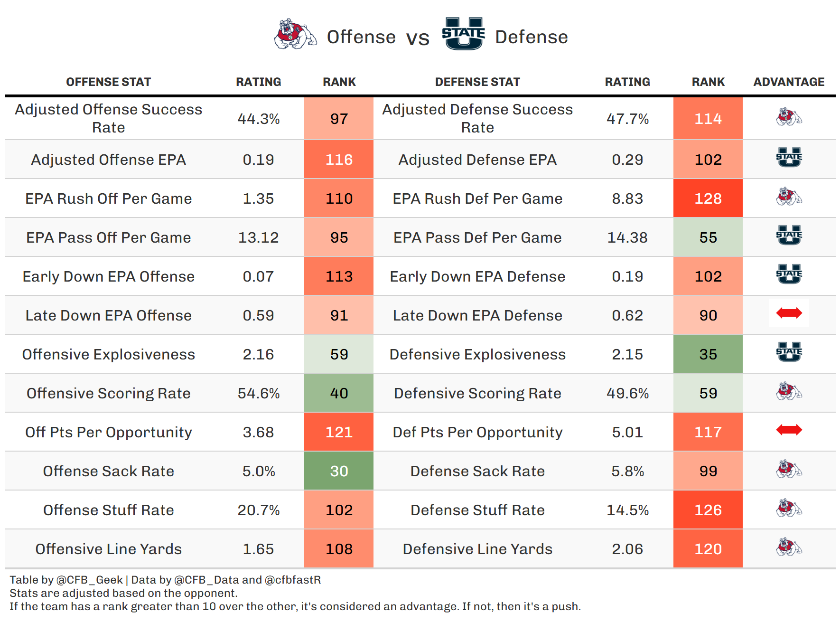The image size is (840, 623).
Task: Click Utah State logo in Offensive Explosiveness row
Action: click(789, 352)
